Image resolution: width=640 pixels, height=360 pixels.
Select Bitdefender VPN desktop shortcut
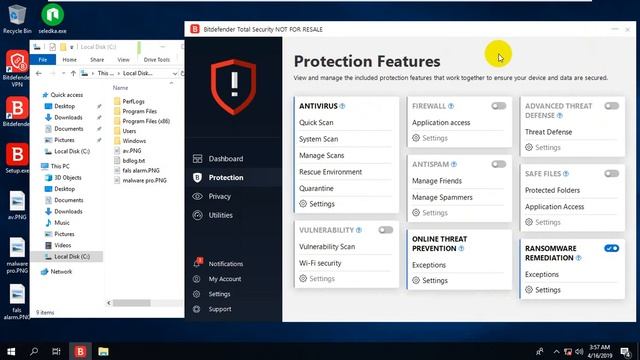[17, 69]
